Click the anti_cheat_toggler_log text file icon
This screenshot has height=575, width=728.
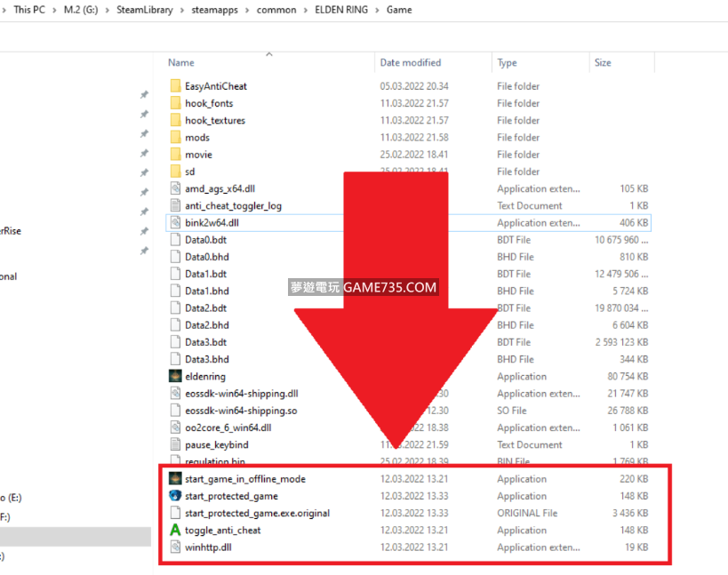[x=175, y=206]
